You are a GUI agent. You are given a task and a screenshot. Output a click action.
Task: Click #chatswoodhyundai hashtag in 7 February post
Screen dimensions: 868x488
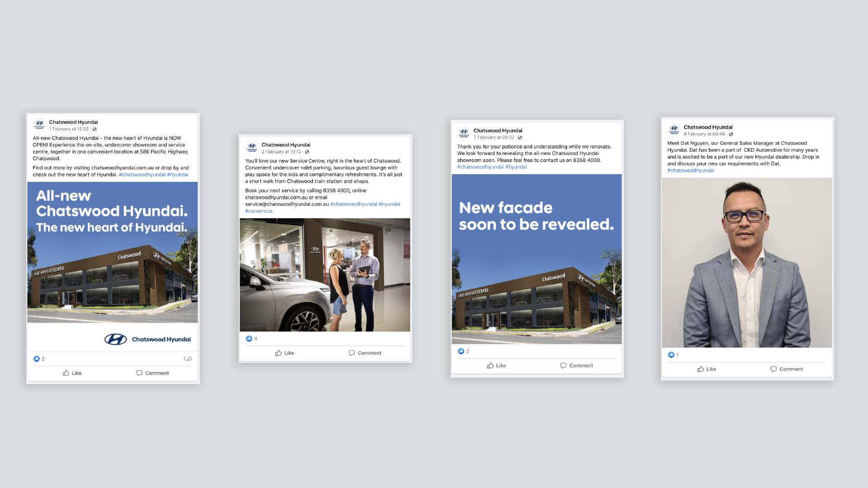(x=480, y=167)
